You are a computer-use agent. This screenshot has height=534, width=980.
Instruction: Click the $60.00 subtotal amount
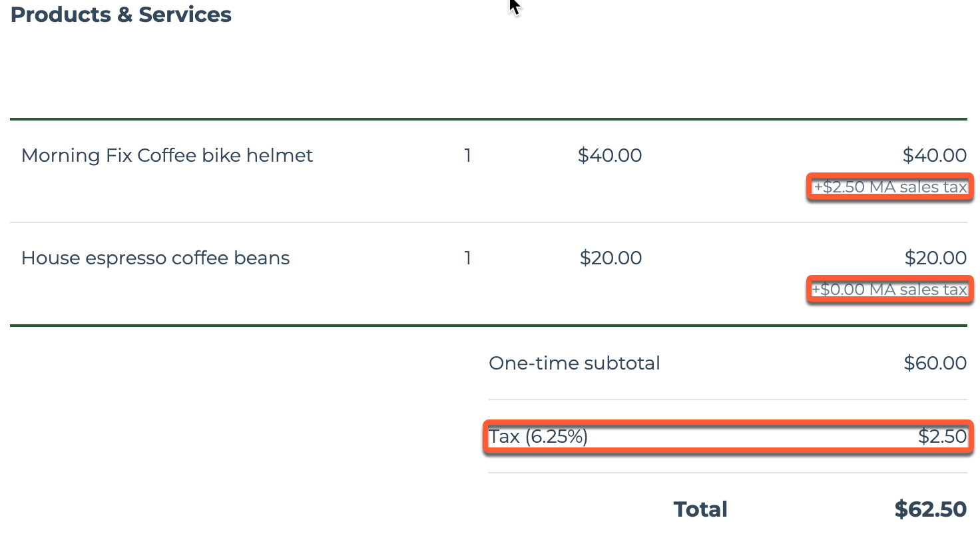935,364
